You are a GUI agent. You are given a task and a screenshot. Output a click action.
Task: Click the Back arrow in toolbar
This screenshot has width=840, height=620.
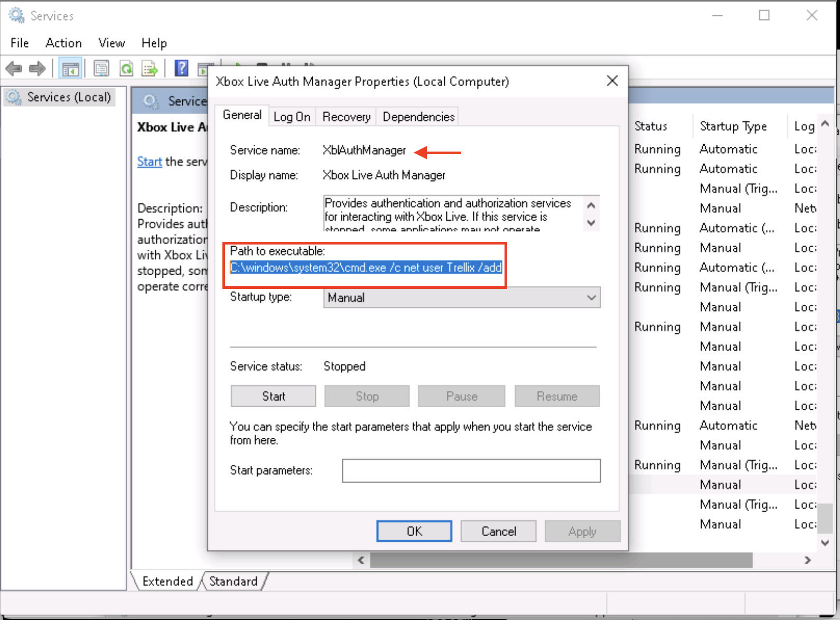click(x=13, y=68)
